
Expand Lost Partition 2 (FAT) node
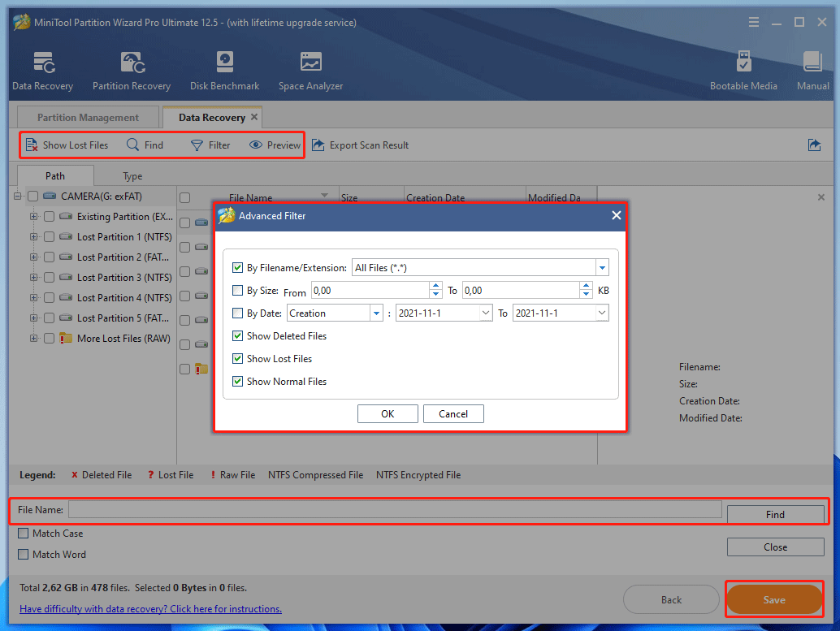coord(34,257)
